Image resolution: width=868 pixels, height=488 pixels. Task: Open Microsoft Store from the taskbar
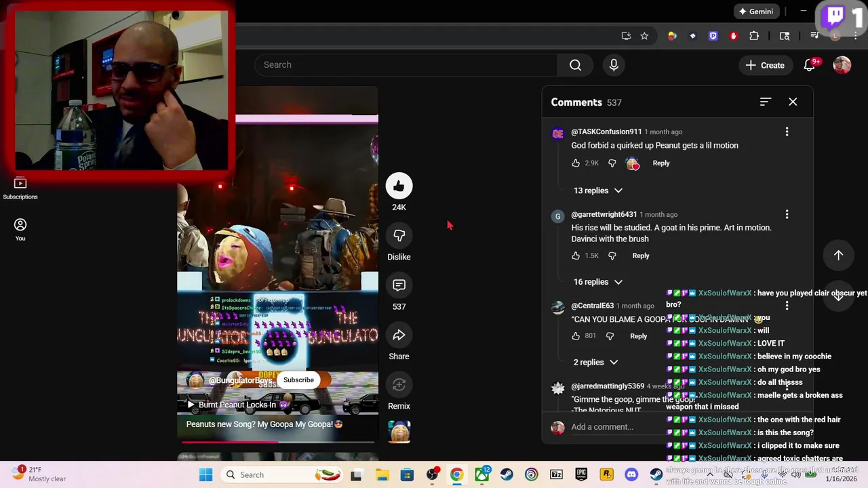click(x=407, y=474)
